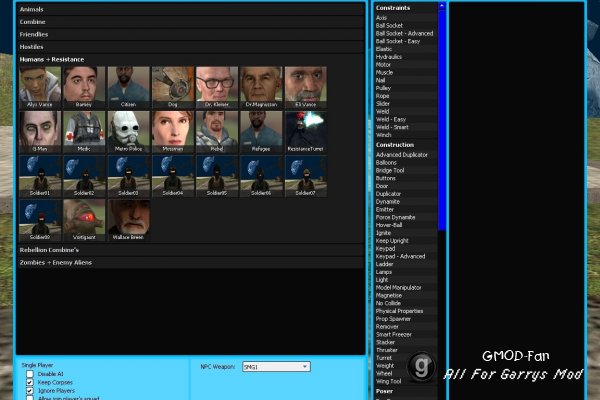The width and height of the screenshot is (600, 400).
Task: Spawn the Metro Police NPC icon
Action: coord(129,132)
